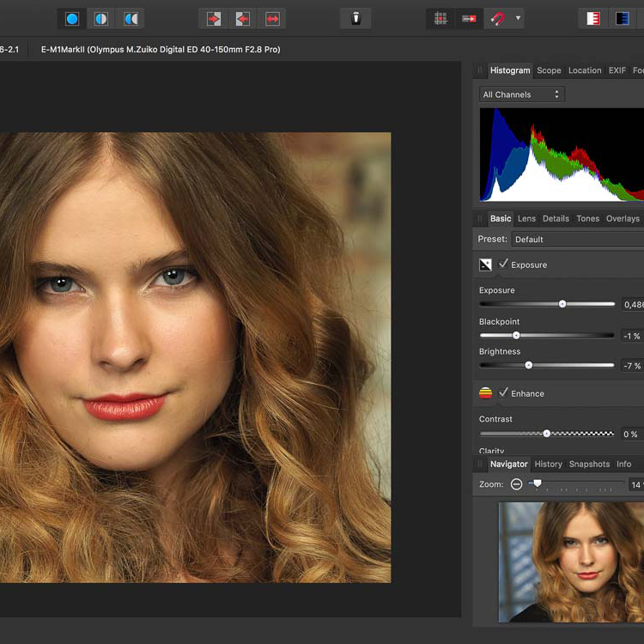Toggle the grid display icon in toolbar
644x644 pixels.
[440, 18]
